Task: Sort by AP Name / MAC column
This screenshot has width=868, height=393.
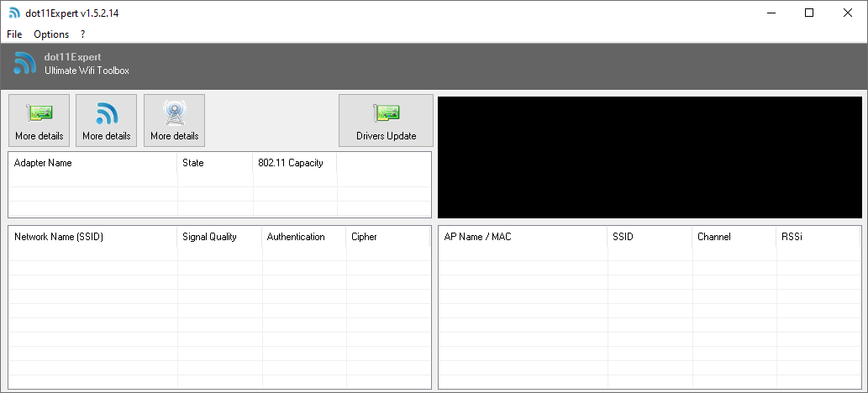Action: (523, 237)
